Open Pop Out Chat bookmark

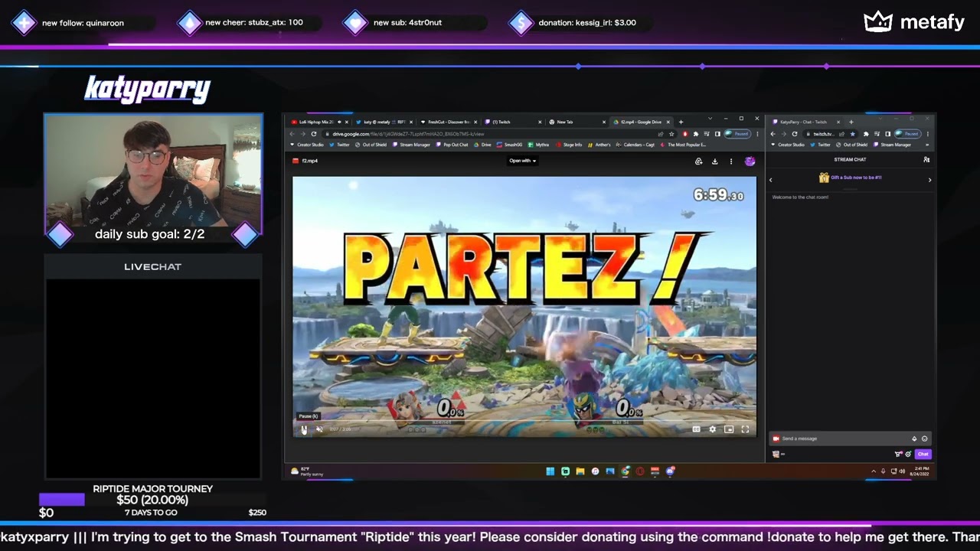[452, 145]
